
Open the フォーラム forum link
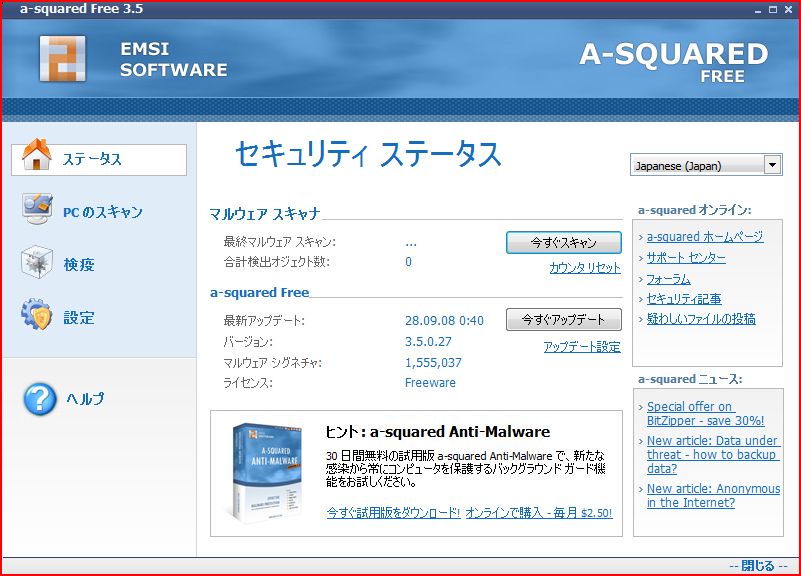click(x=668, y=279)
